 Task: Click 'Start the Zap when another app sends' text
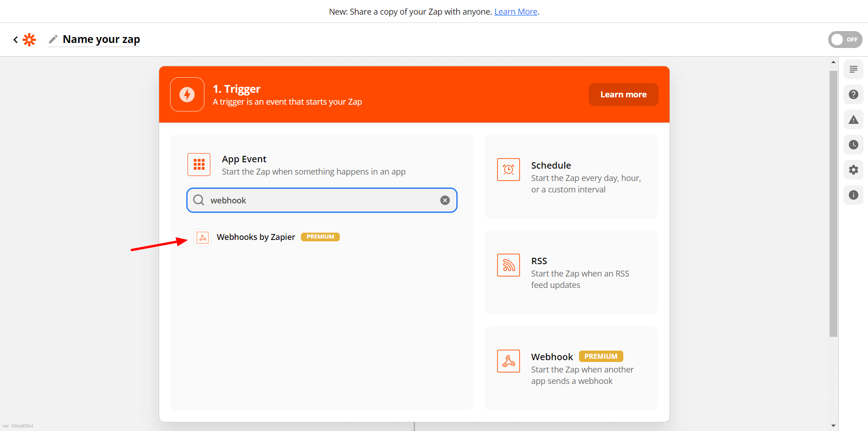point(582,375)
